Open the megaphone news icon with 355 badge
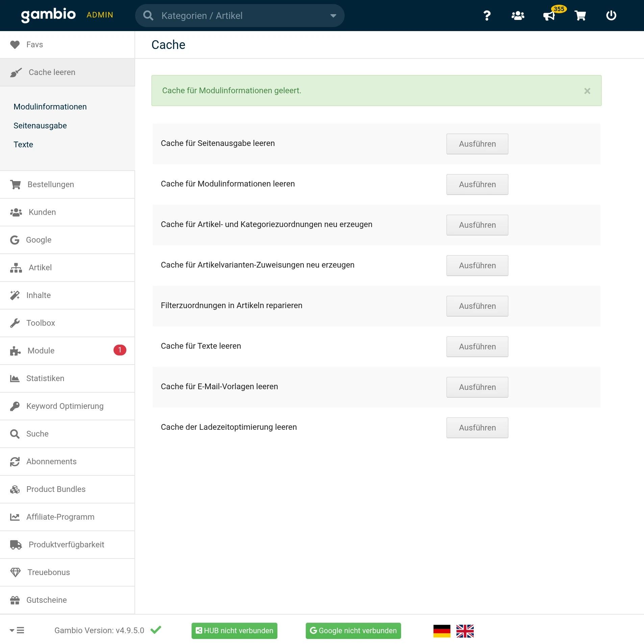Viewport: 644px width, 644px height. 549,16
